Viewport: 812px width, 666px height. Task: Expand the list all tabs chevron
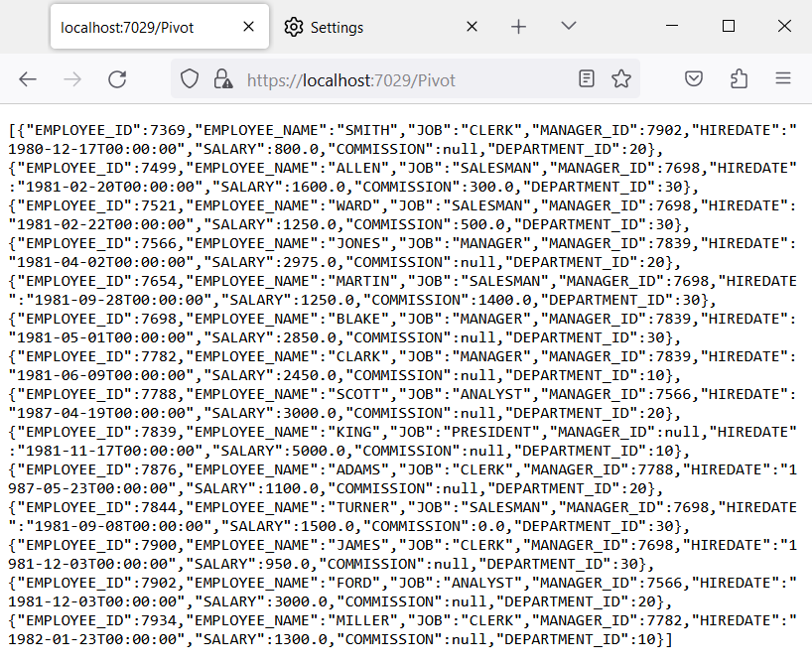[x=568, y=26]
